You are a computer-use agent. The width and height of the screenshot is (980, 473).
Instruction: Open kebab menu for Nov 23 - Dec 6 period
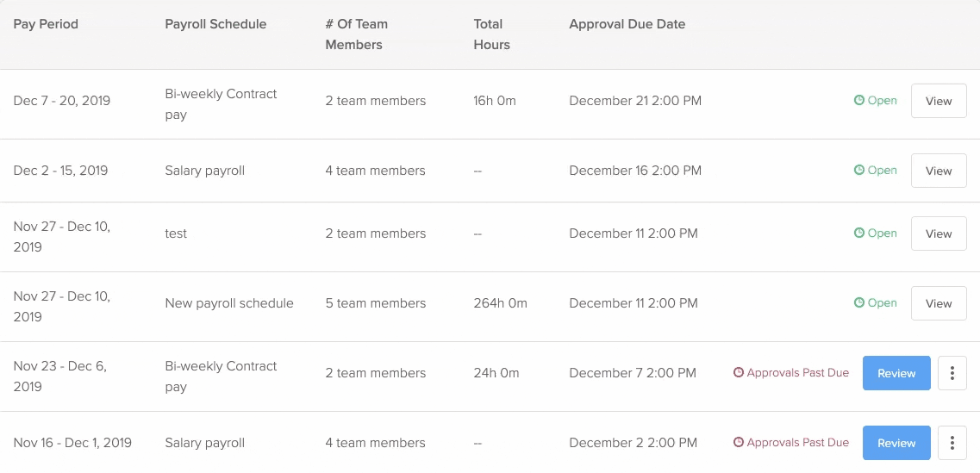952,373
